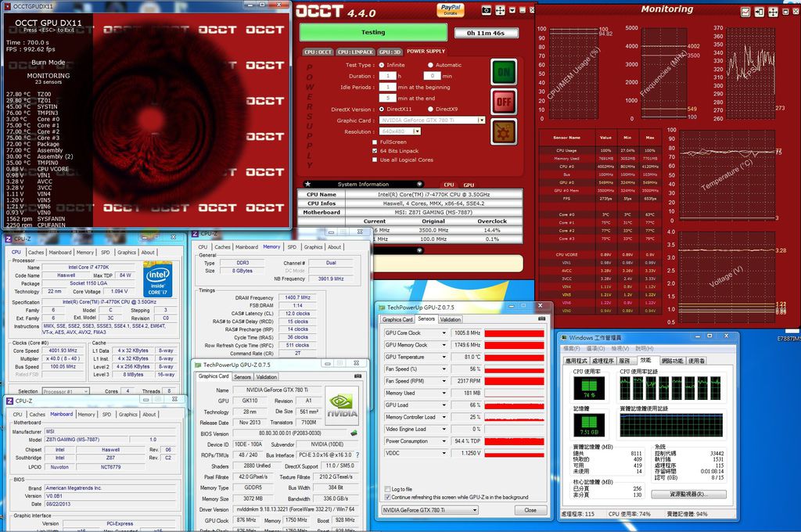Click the title icon of the GPU-Z Sensors window
Screen dimensions: 801x532
coord(382,307)
